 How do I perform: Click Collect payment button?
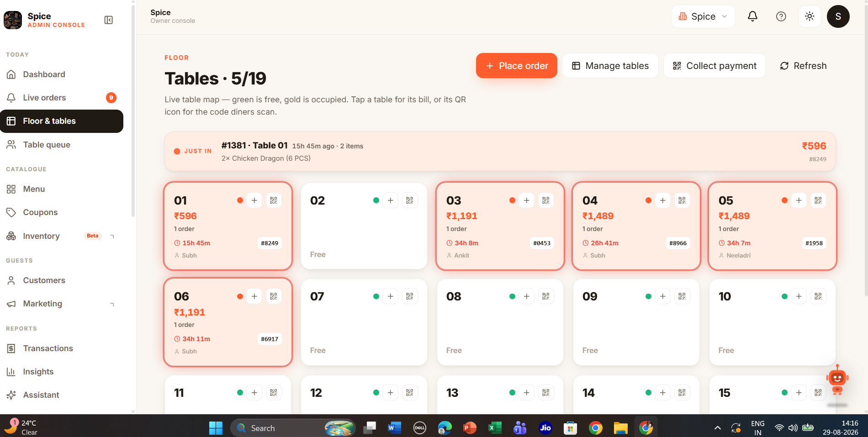coord(715,66)
